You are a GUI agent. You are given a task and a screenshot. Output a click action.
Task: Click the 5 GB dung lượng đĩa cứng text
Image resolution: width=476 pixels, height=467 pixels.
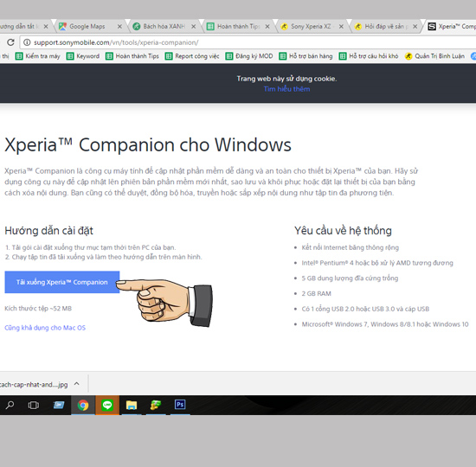[x=350, y=278]
